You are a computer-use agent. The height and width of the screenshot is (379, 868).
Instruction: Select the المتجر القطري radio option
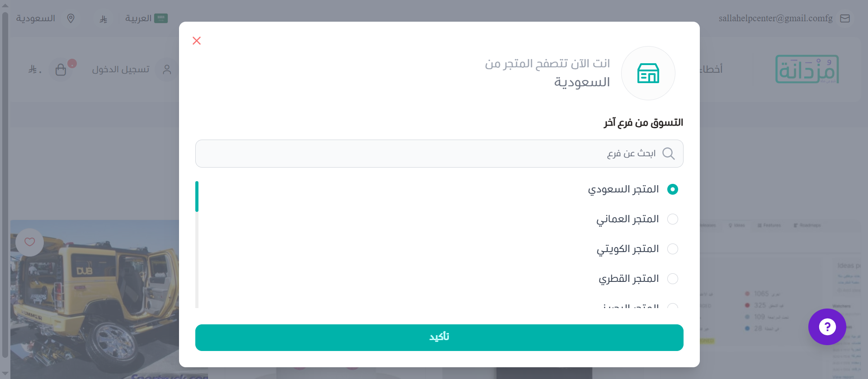673,279
